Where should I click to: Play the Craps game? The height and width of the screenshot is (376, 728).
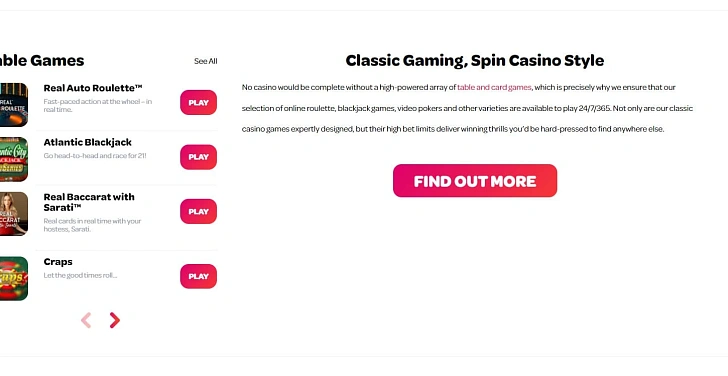[x=198, y=276]
